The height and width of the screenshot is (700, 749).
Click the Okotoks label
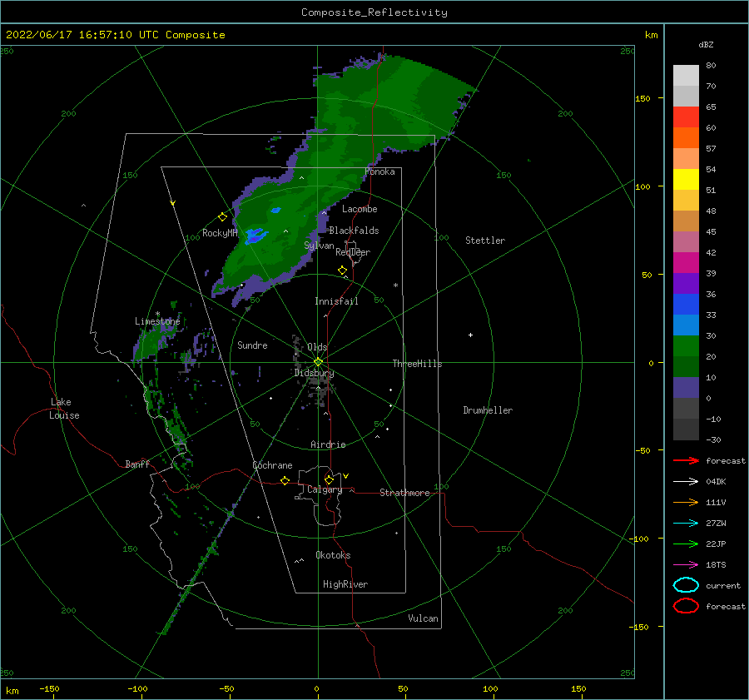pos(334,555)
